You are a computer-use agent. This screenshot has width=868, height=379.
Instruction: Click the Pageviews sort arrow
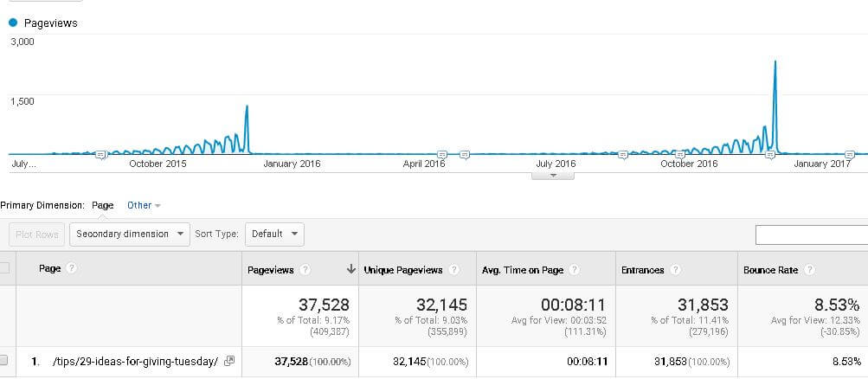coord(350,270)
